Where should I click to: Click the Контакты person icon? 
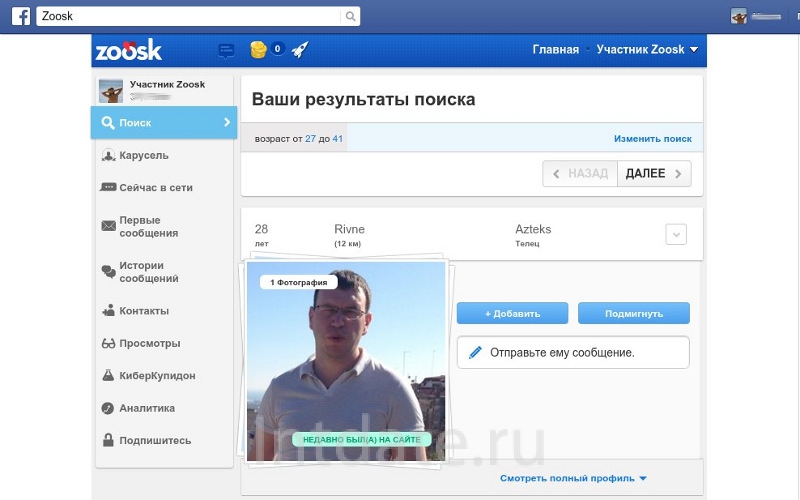click(x=108, y=310)
